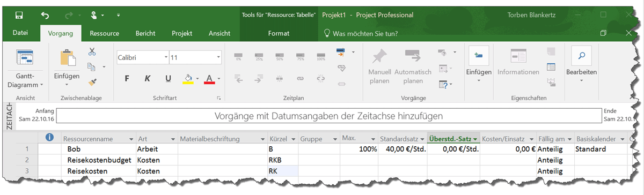The image size is (644, 195).
Task: Click the Format Painter brush icon
Action: pyautogui.click(x=92, y=82)
